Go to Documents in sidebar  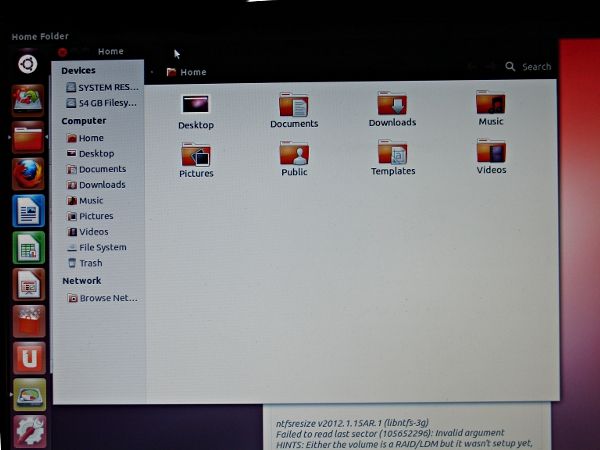coord(96,169)
